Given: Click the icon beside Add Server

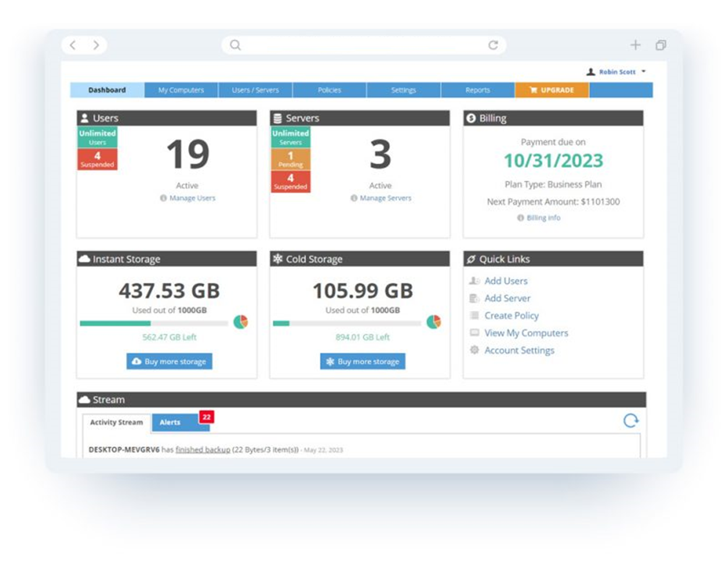Looking at the screenshot, I should click(x=474, y=298).
